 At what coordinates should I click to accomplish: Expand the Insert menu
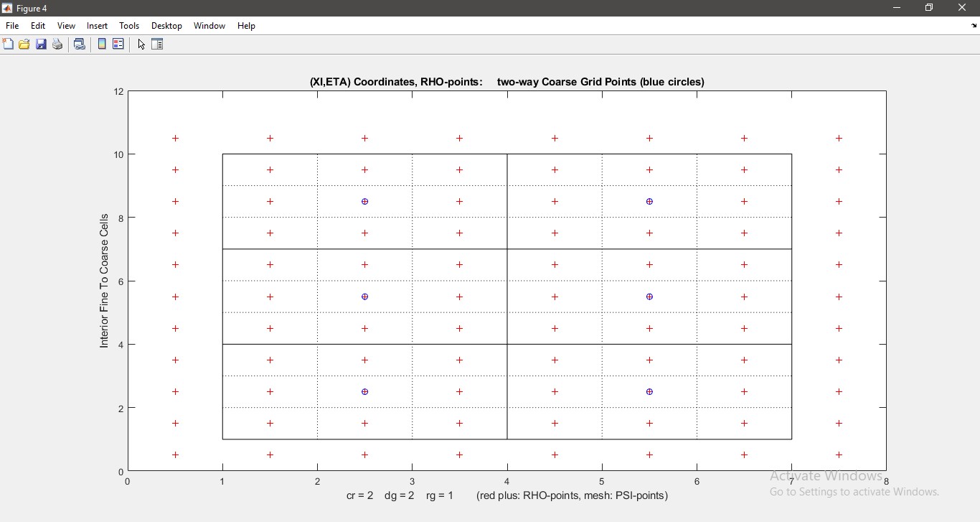[x=97, y=26]
